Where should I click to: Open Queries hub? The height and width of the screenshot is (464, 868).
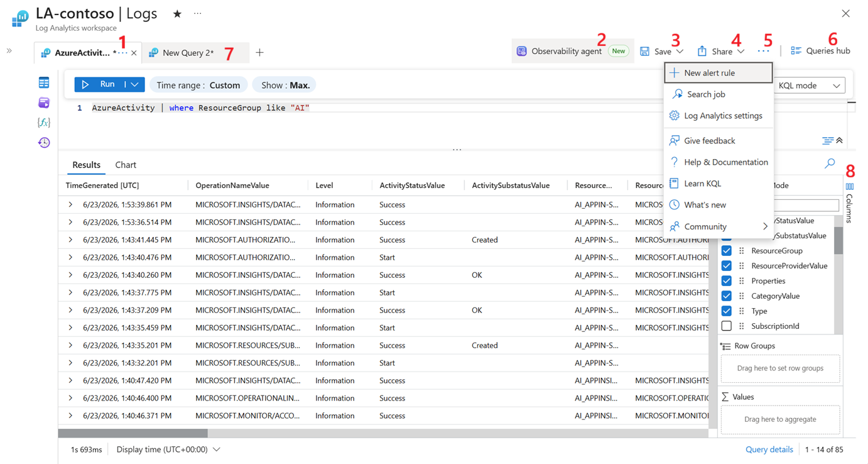tap(820, 51)
